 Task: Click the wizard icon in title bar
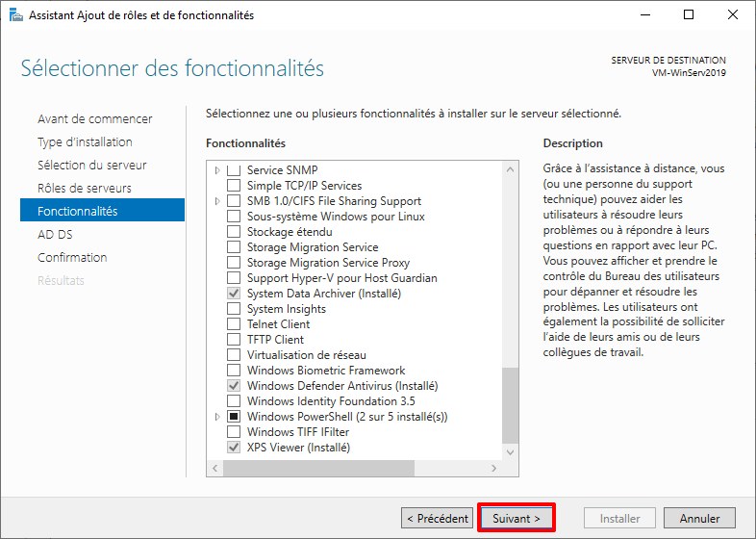tap(15, 15)
